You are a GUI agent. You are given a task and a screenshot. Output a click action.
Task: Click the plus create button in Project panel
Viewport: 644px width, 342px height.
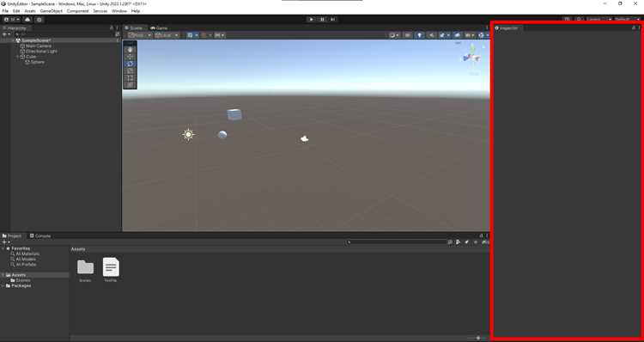click(x=6, y=242)
